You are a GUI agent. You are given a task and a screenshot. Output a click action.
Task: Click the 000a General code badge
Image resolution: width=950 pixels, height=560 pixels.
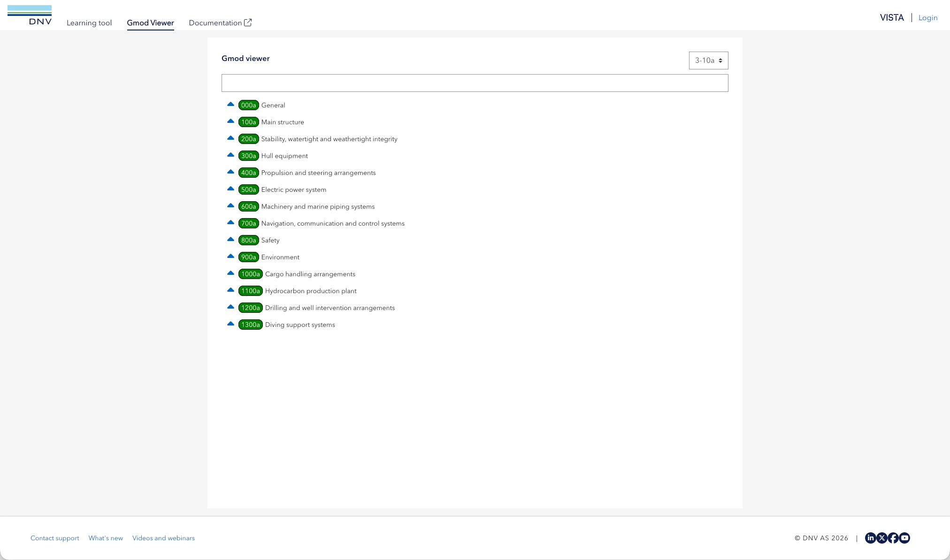click(x=248, y=105)
